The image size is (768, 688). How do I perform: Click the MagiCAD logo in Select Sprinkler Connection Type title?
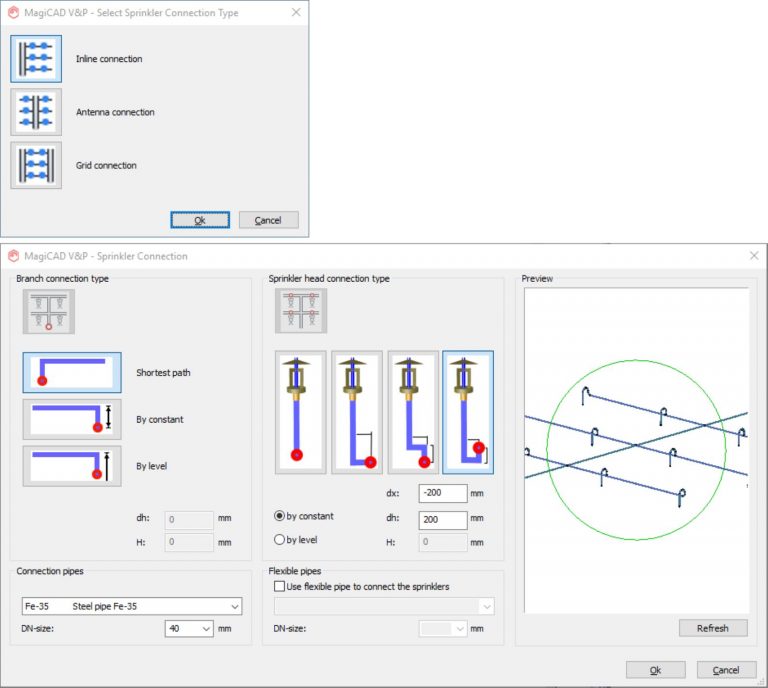click(x=13, y=13)
